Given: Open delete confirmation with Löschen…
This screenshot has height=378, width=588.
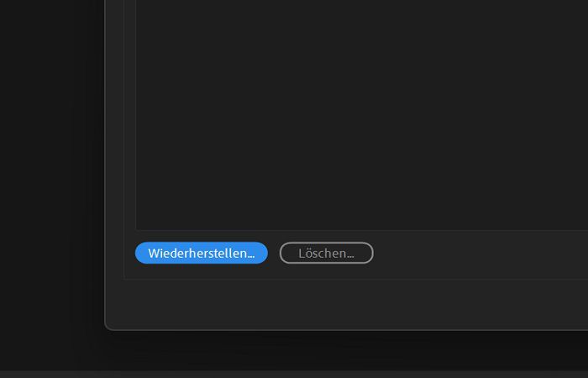Looking at the screenshot, I should [x=326, y=253].
